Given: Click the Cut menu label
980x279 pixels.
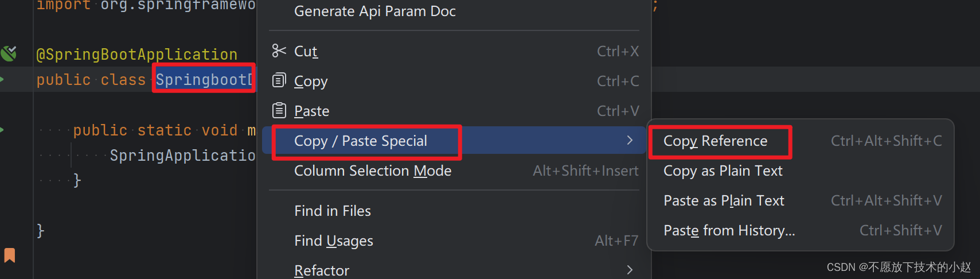Looking at the screenshot, I should (306, 52).
